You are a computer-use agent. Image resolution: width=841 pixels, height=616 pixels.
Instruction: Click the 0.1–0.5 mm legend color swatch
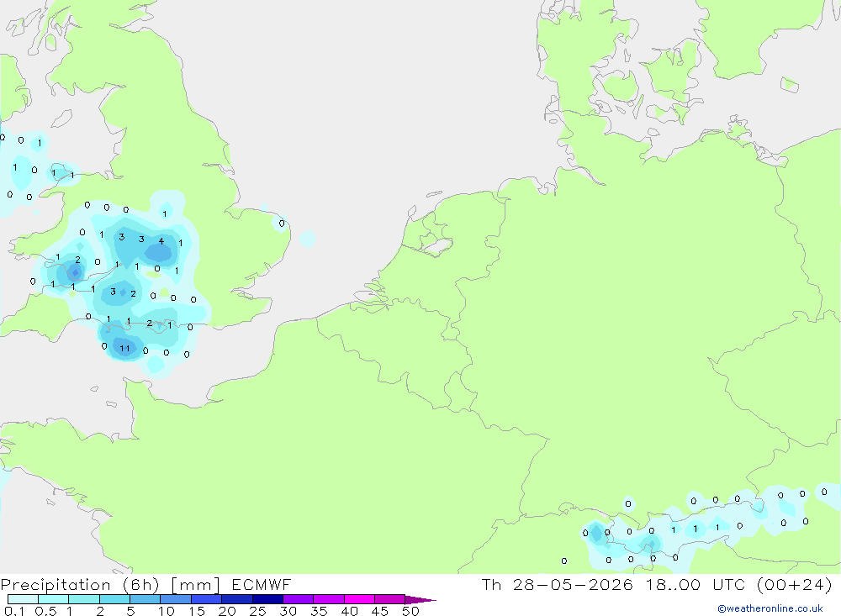pyautogui.click(x=23, y=599)
